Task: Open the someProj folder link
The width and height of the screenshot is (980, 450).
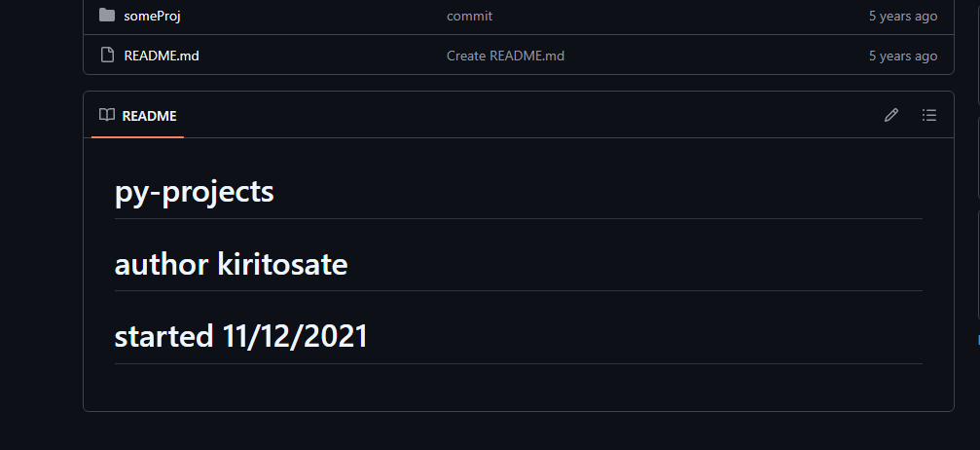Action: 152,16
